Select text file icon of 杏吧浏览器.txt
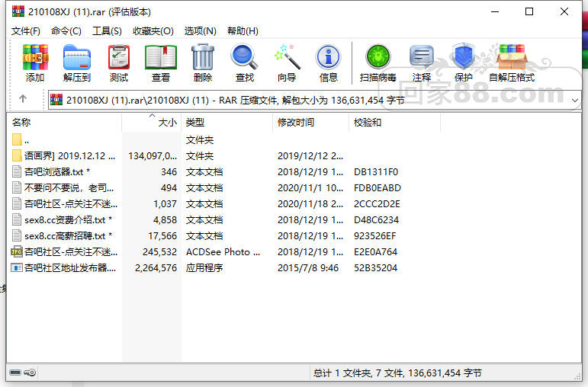 coord(17,172)
